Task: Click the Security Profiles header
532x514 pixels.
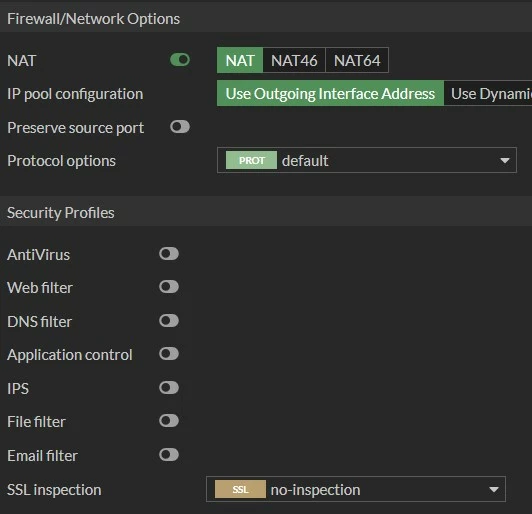Action: coord(61,213)
